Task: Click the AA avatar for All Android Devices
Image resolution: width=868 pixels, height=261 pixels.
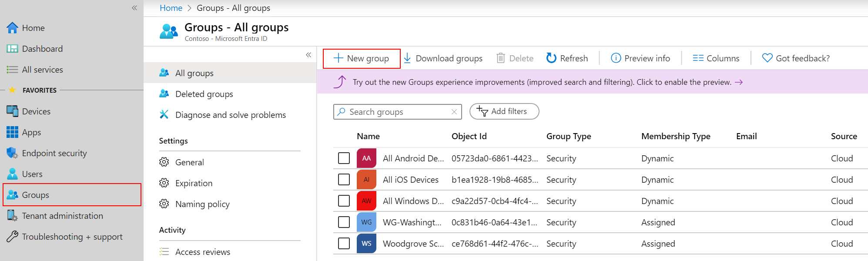Action: tap(366, 158)
